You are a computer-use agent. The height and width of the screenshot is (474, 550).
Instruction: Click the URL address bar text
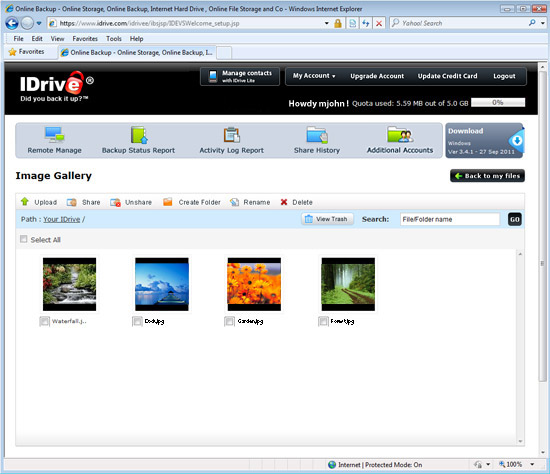[x=149, y=24]
